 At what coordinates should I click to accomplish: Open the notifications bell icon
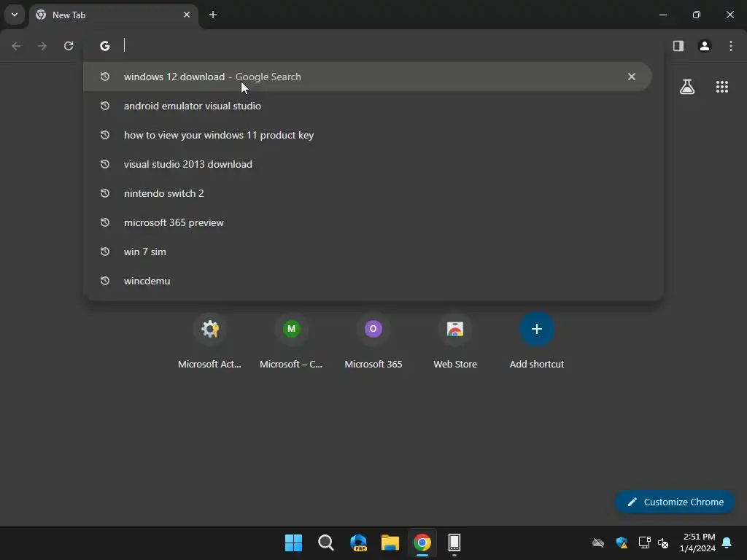tap(727, 542)
